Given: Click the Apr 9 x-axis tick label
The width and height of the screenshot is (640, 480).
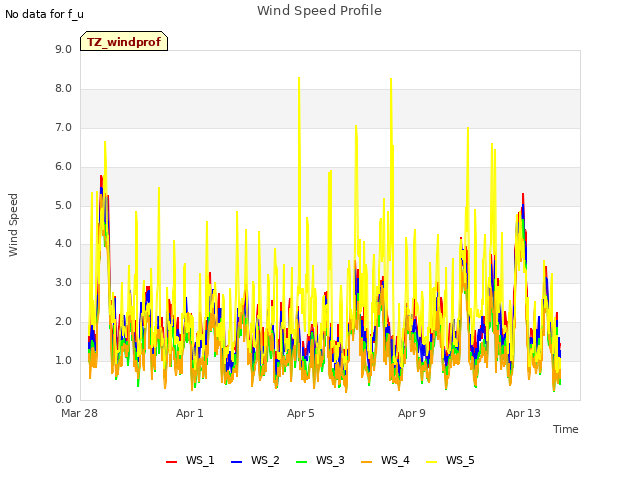Looking at the screenshot, I should click(x=412, y=413).
